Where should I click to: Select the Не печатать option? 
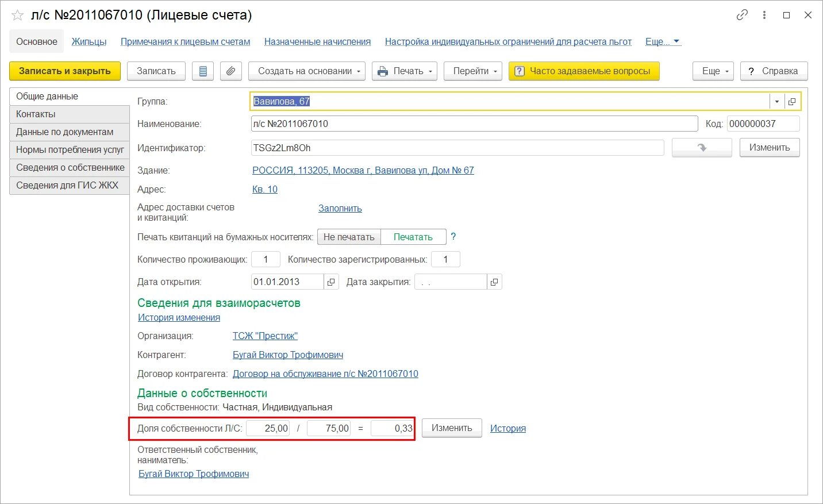tap(349, 237)
